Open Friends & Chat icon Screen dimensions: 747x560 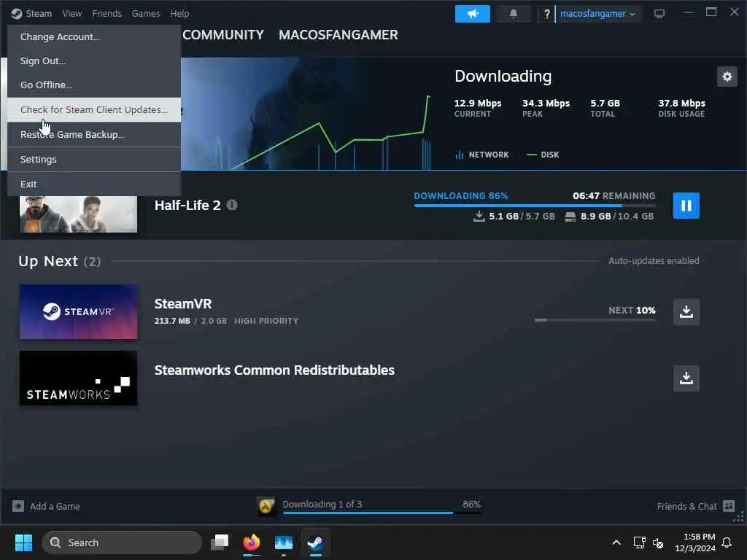(x=729, y=506)
